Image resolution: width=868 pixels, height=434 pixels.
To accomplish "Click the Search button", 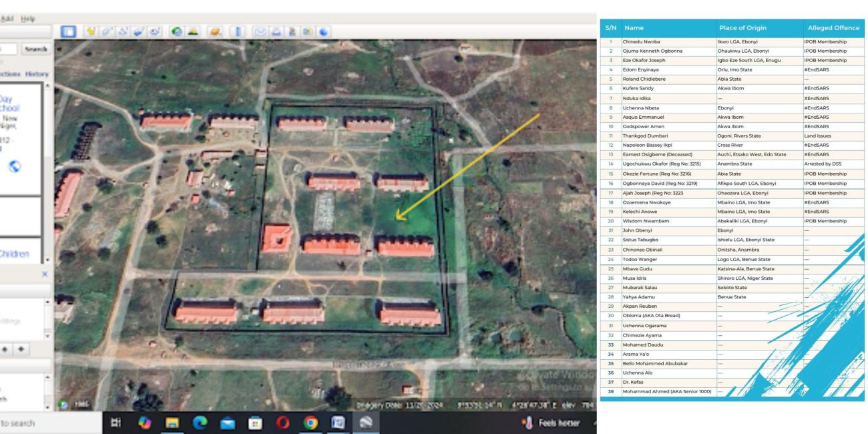I will pos(35,49).
